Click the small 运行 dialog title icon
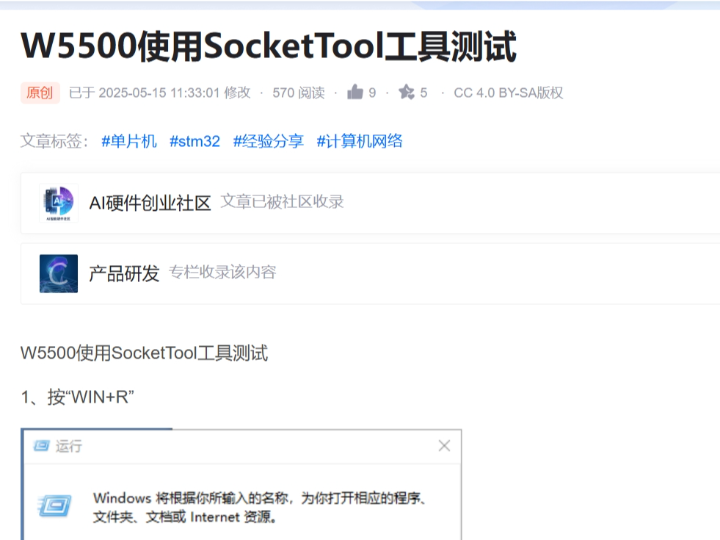The image size is (720, 540). click(41, 446)
